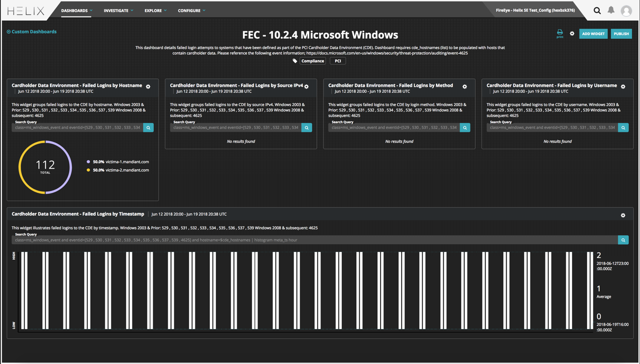The width and height of the screenshot is (640, 364).
Task: Click the 2018-06-19T16:00 end timestamp
Action: (x=612, y=327)
